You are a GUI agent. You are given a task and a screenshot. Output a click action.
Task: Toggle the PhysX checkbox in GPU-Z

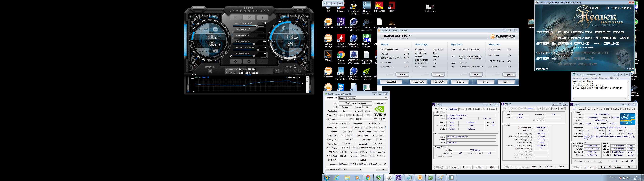361,164
